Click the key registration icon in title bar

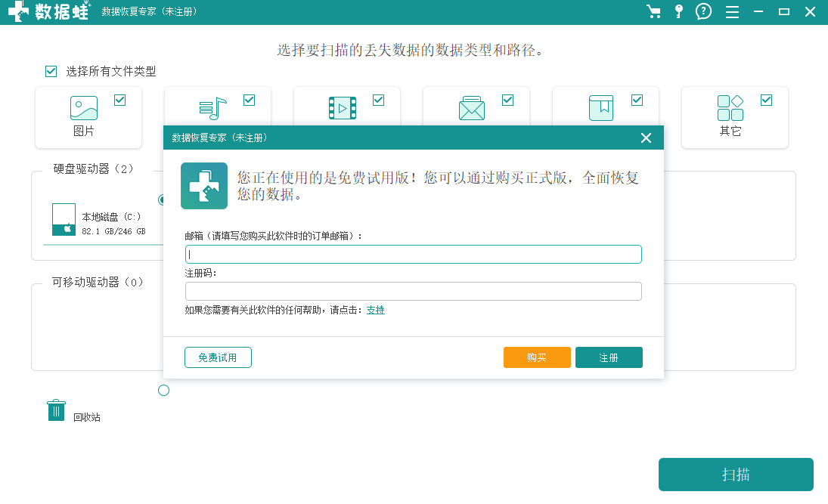[x=678, y=12]
